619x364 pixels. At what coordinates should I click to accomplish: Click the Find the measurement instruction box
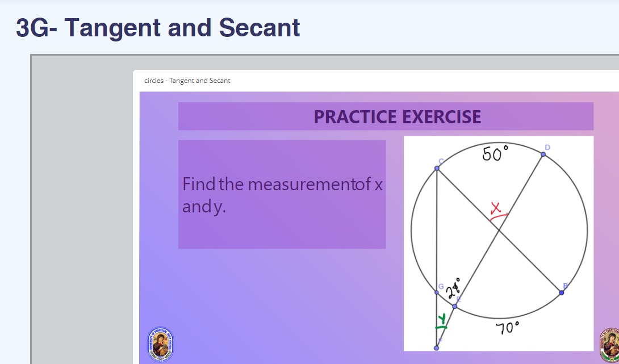tap(282, 194)
